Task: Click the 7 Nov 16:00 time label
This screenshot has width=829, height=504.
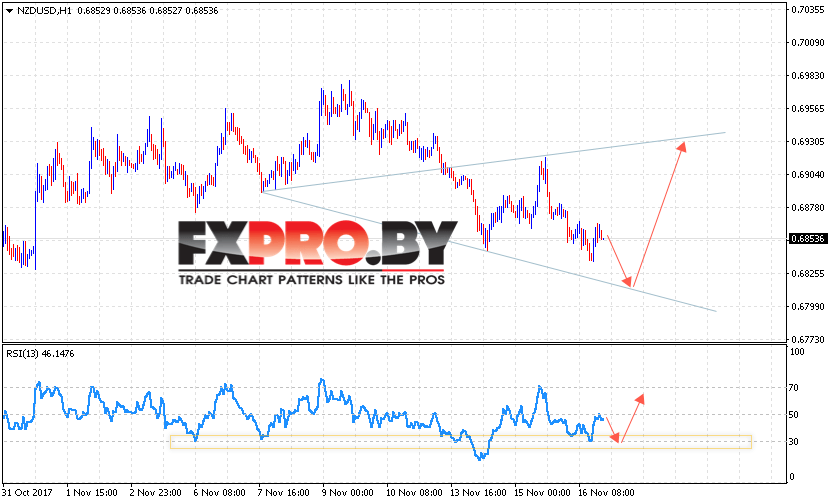Action: pos(283,492)
